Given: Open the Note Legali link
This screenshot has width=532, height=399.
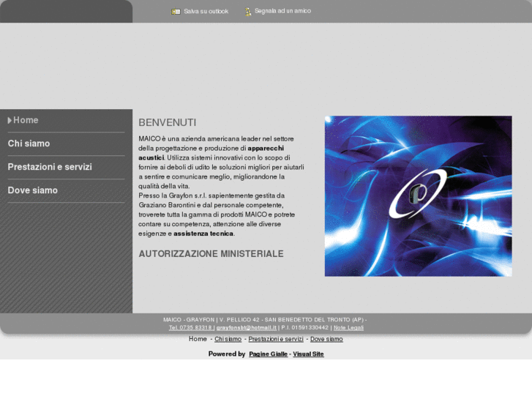Looking at the screenshot, I should (348, 328).
